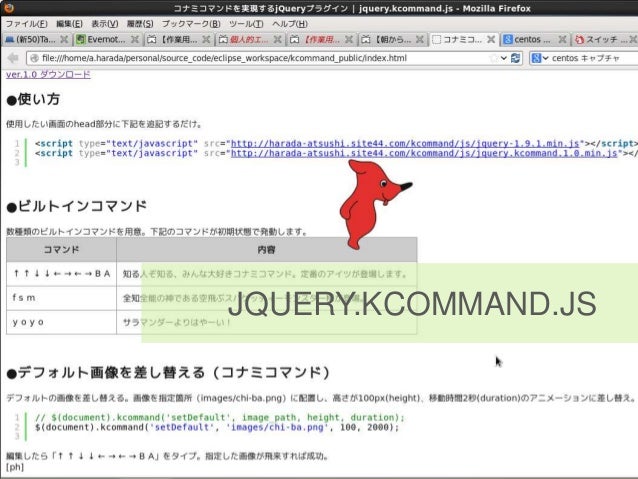Click the setDefault code line with images/chi-ba.png
Screen dimensions: 638x479
pos(217,427)
